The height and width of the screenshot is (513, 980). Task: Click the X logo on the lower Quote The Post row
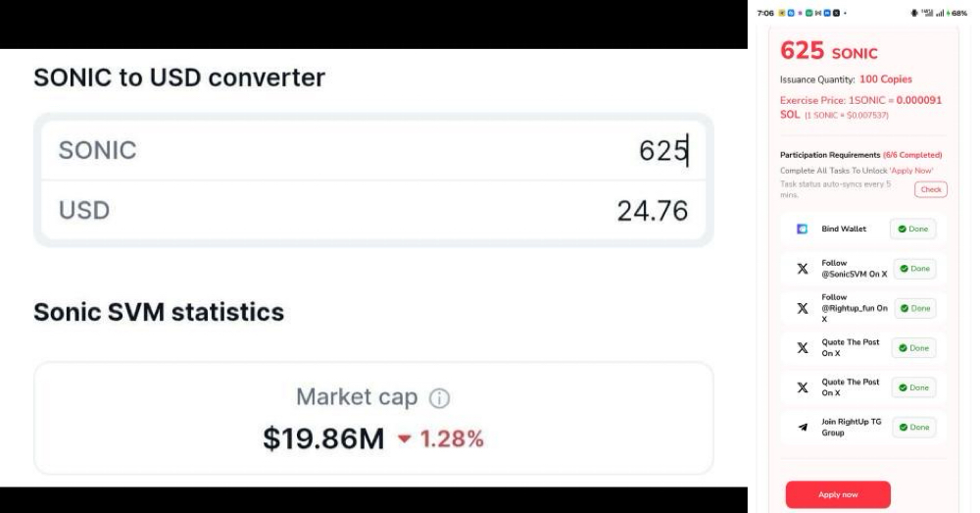[803, 387]
